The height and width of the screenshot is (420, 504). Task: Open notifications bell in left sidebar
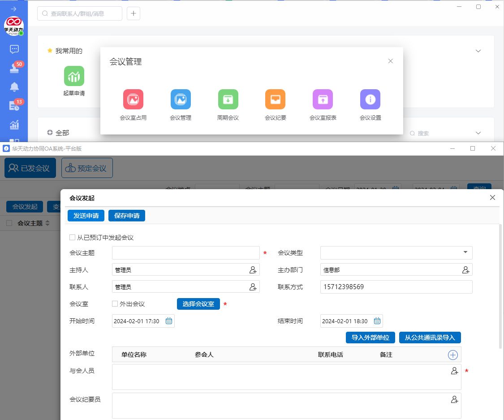[x=14, y=87]
